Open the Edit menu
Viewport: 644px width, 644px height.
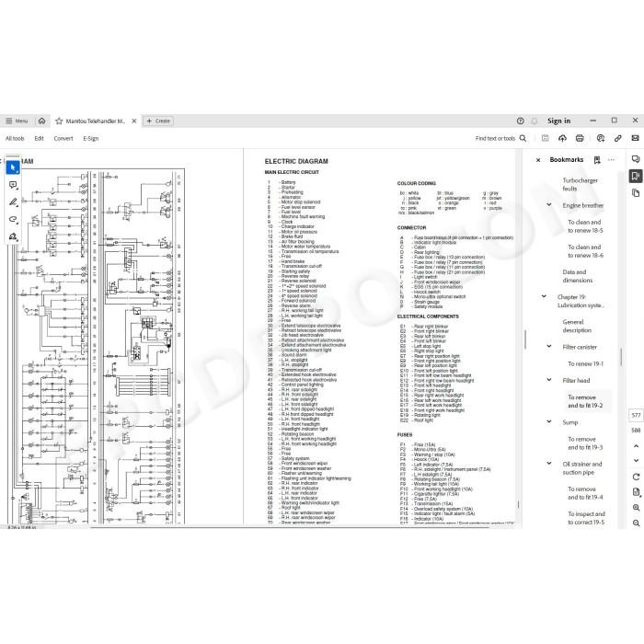[x=39, y=138]
